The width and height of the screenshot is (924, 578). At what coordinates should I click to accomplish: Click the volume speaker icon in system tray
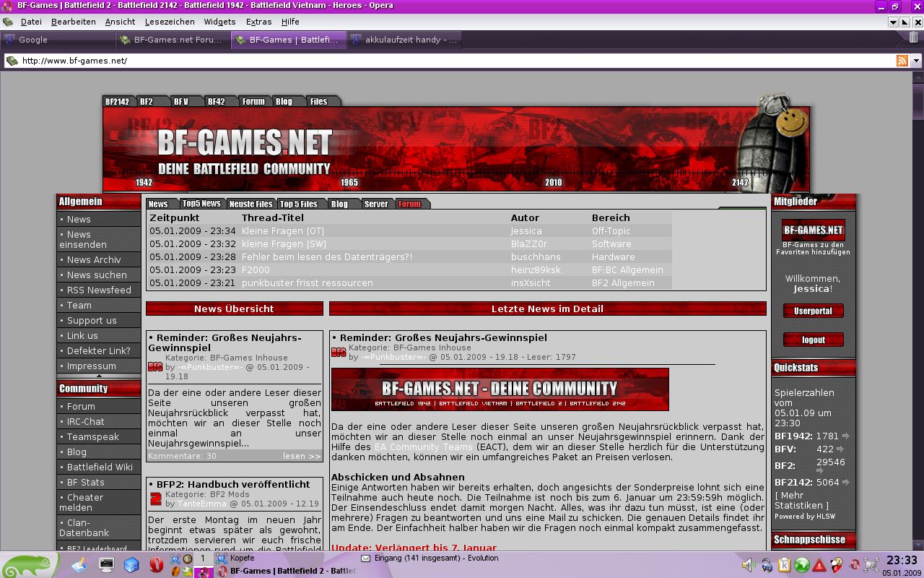tap(748, 564)
